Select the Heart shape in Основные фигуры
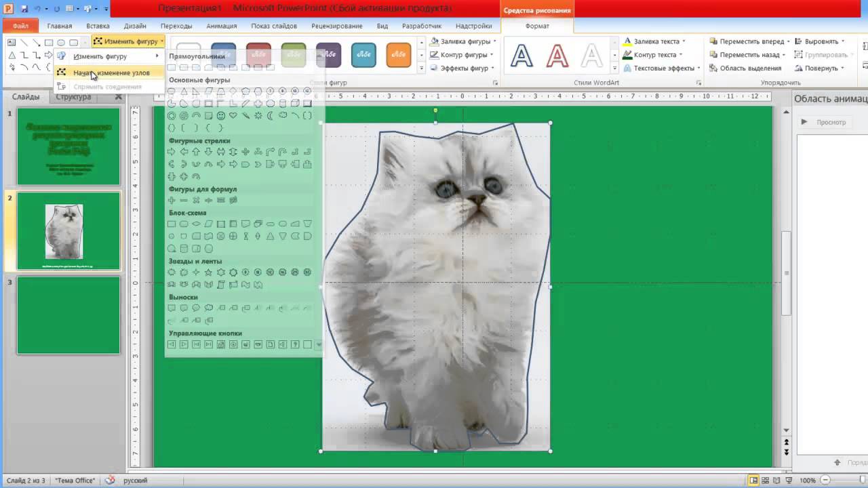 coord(233,116)
